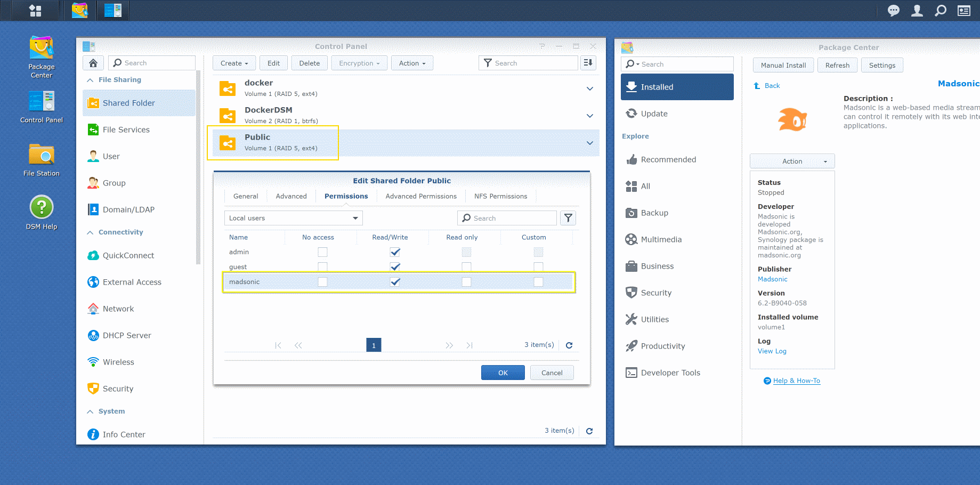Switch to the Advanced Permissions tab

421,196
